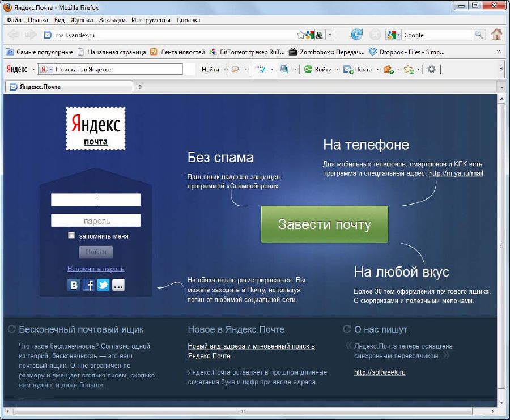Image resolution: width=510 pixels, height=420 pixels.
Task: Click the horizontal scrollbar thumb
Action: click(x=243, y=410)
